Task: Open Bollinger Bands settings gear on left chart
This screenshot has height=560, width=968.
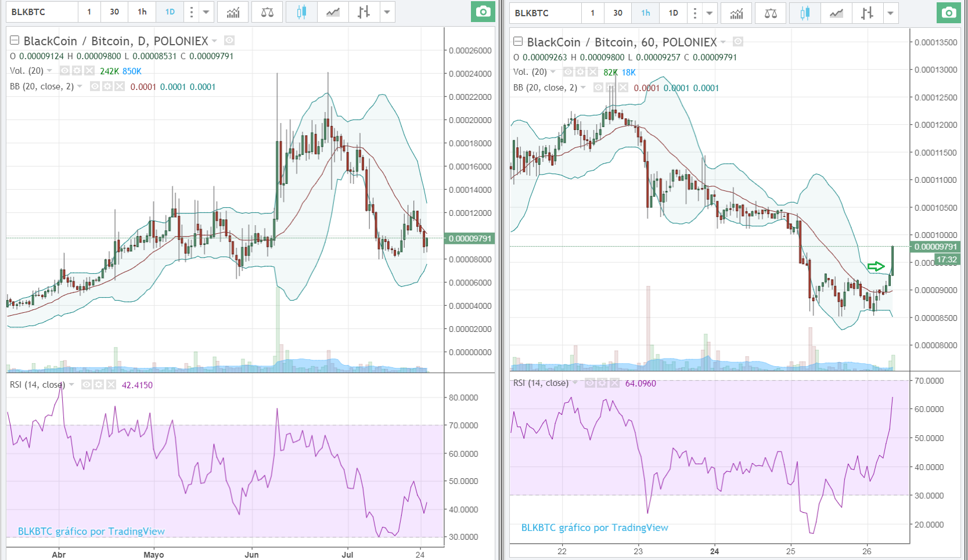Action: (x=107, y=86)
